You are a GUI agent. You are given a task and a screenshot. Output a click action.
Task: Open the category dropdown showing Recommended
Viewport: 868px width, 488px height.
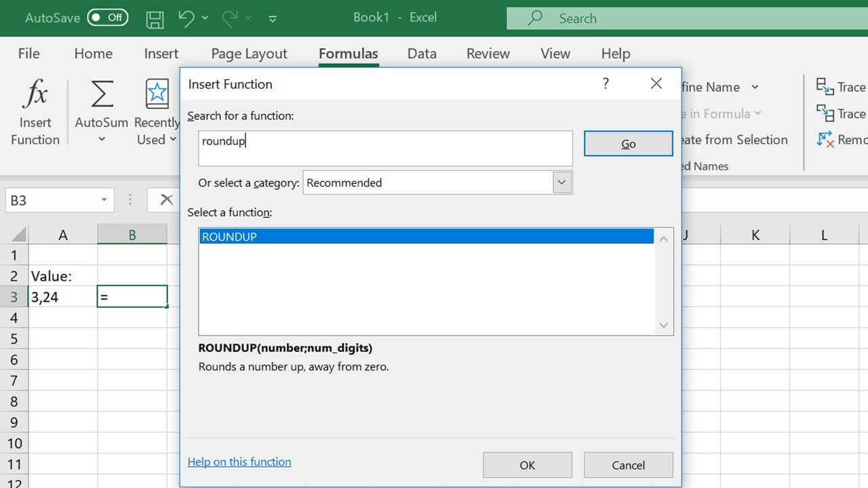tap(561, 182)
